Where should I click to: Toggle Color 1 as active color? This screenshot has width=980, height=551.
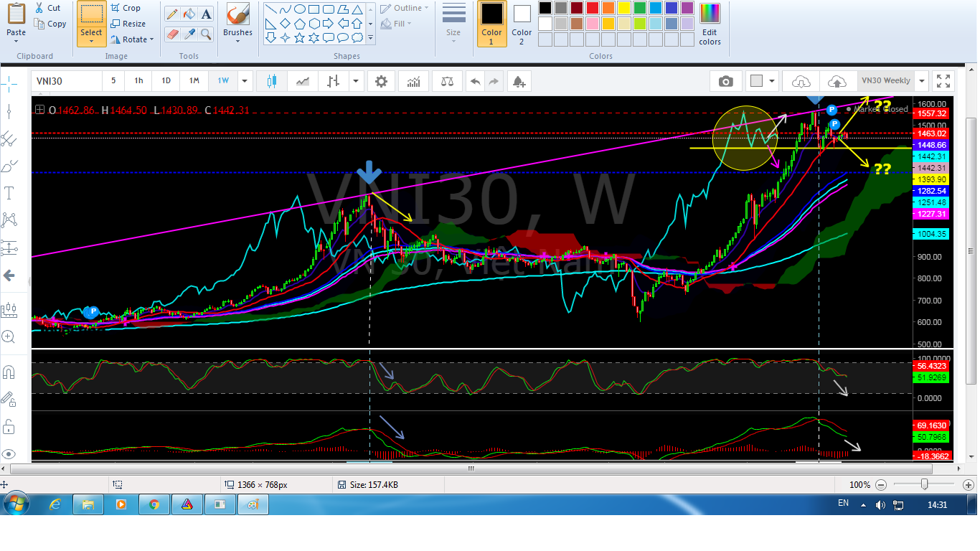[x=491, y=23]
